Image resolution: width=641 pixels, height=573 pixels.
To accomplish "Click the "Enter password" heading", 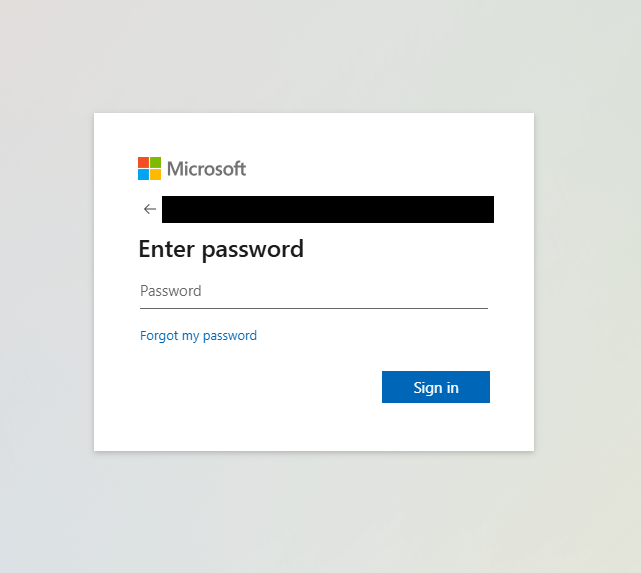I will 221,249.
